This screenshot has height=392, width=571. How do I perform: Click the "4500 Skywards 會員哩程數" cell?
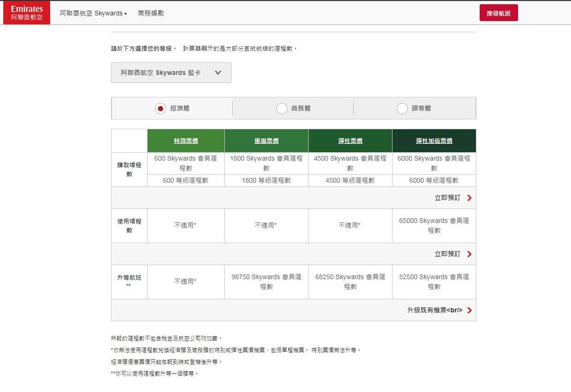[x=350, y=163]
